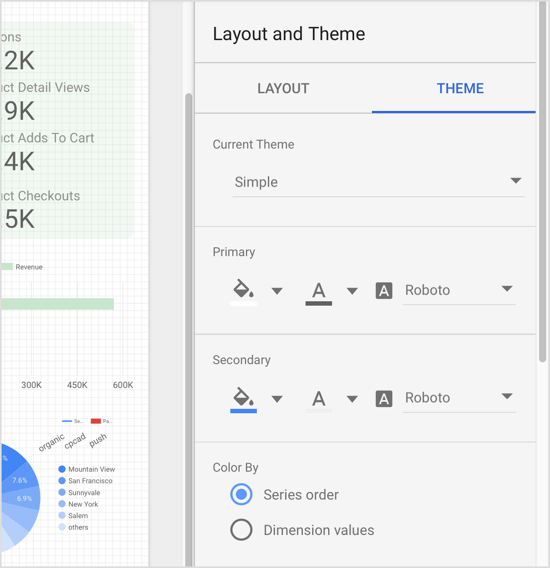Expand the Secondary fill color dropdown arrow

[x=277, y=399]
